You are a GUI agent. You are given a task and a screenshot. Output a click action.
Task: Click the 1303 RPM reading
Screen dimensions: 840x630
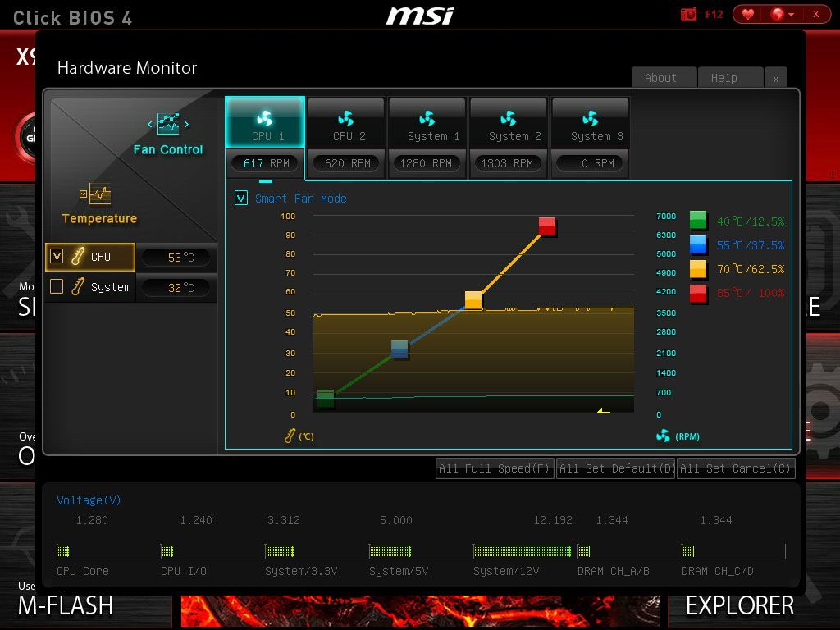coord(507,163)
